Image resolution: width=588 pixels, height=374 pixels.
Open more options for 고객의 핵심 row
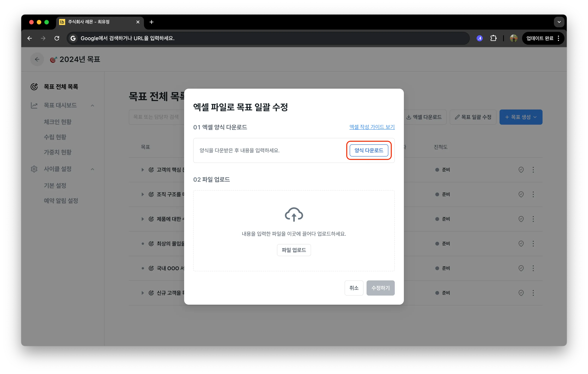pos(533,170)
